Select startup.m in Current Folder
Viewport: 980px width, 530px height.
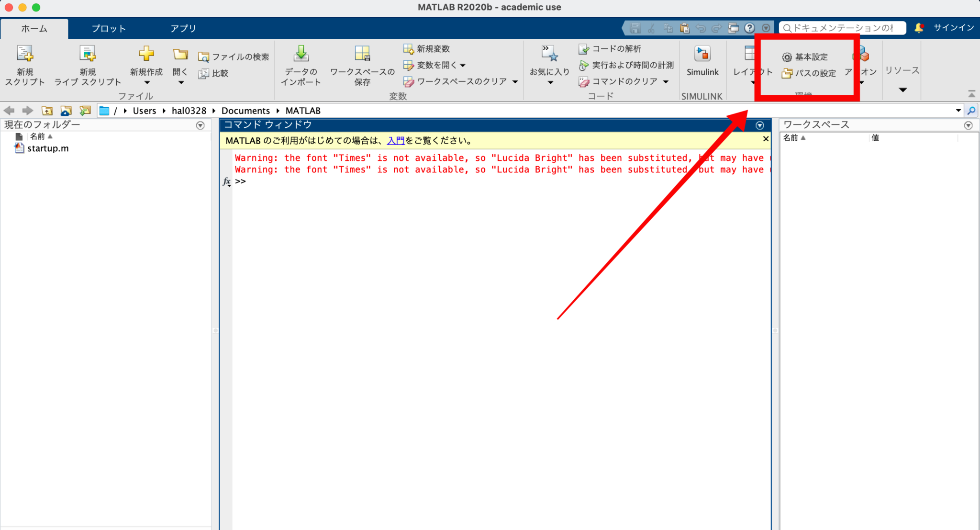tap(47, 148)
